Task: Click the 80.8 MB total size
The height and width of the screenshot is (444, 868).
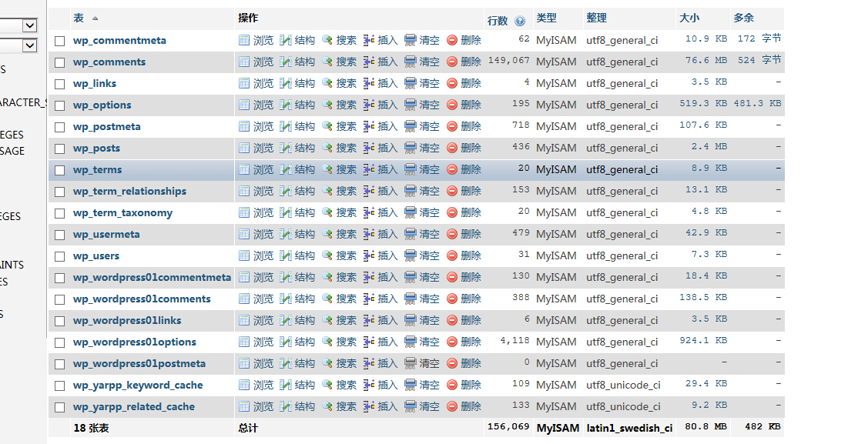Action: pos(705,427)
